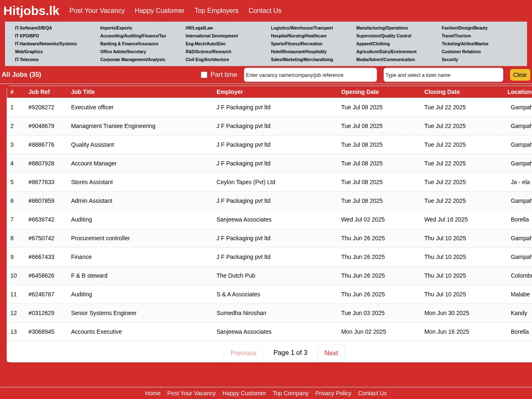
Task: Filter by Fashion/Design/Beauty category
Action: 465,28
